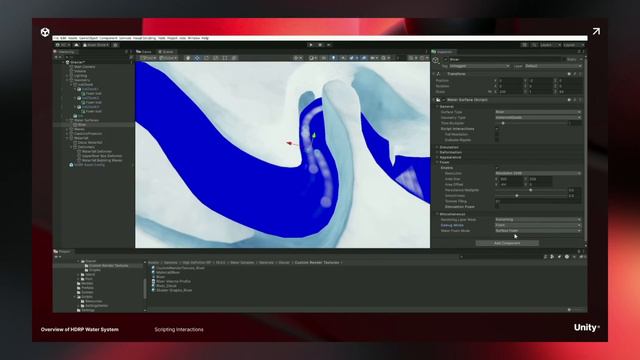Toggle scene lighting icon in Scene toolbar
The image size is (640, 360).
(x=333, y=58)
